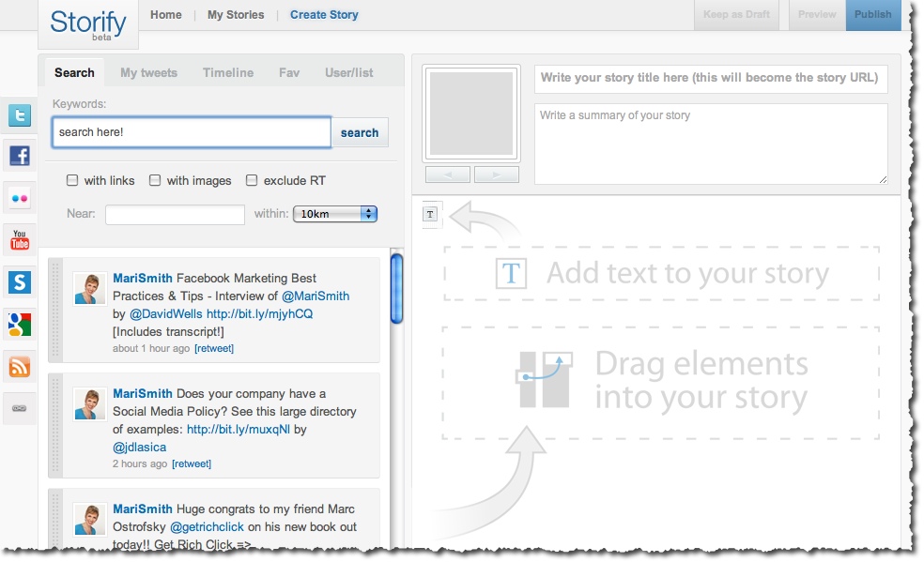The width and height of the screenshot is (924, 562).
Task: Click the Keep as Draft button
Action: point(736,15)
